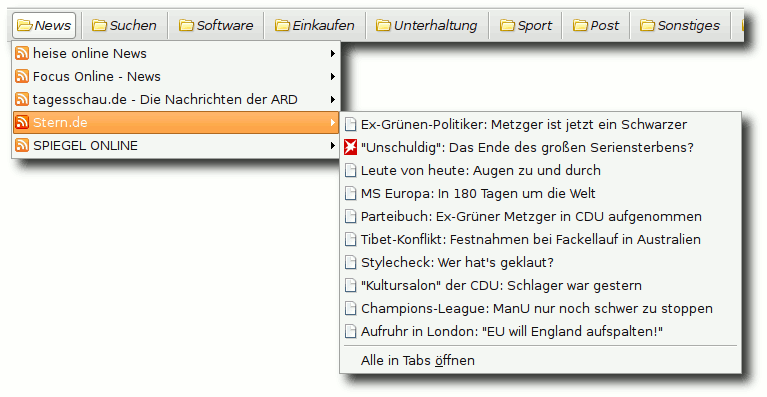Image resolution: width=767 pixels, height=397 pixels.
Task: Click the page icon beside "Kultursalon" headline
Action: 351,285
